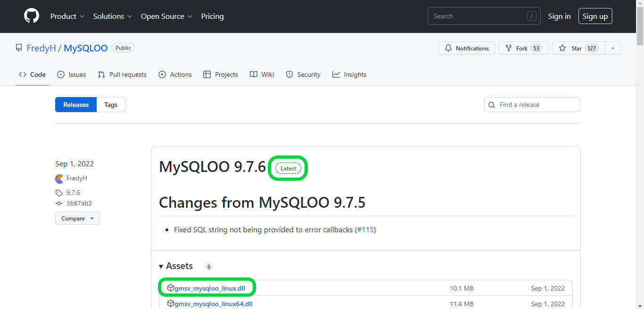Open the Pull requests tab

[122, 74]
